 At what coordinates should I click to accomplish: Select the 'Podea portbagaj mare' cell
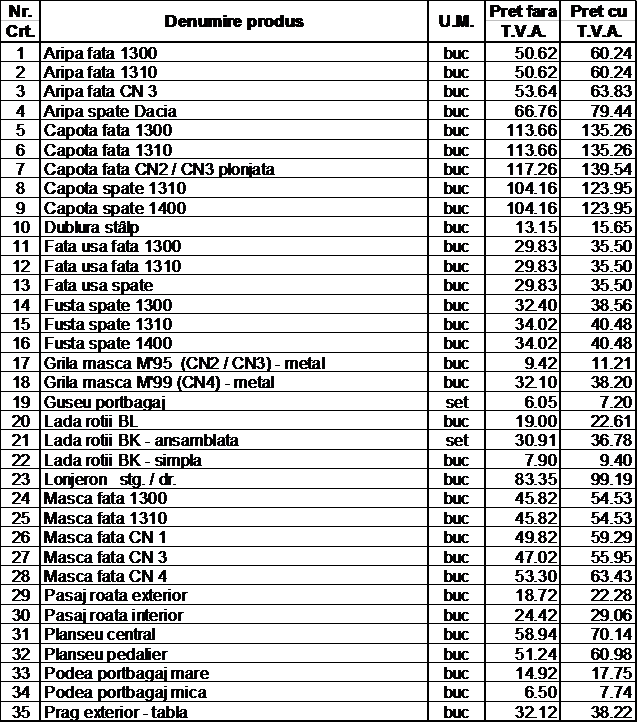point(234,673)
